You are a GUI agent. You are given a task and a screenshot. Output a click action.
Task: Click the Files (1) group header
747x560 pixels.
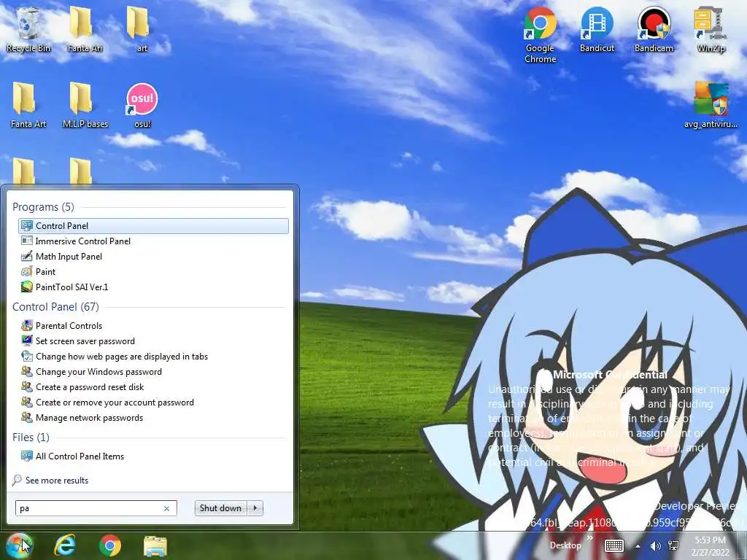point(31,437)
